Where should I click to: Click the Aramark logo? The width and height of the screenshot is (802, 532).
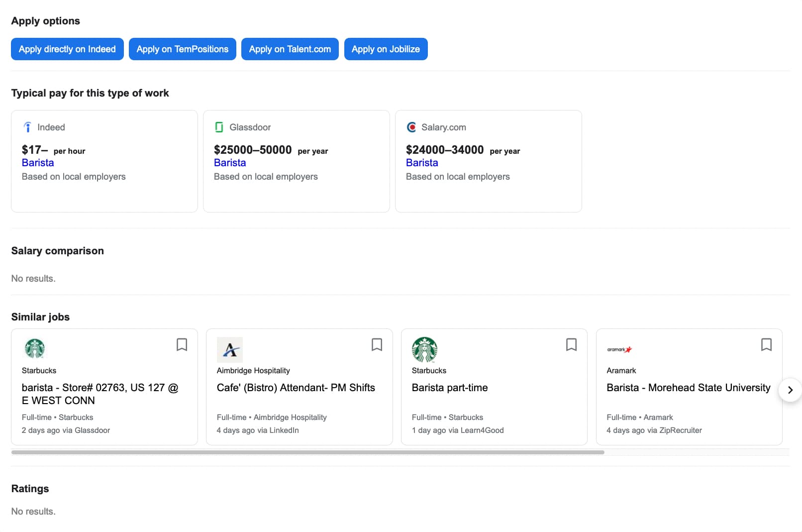(x=619, y=349)
